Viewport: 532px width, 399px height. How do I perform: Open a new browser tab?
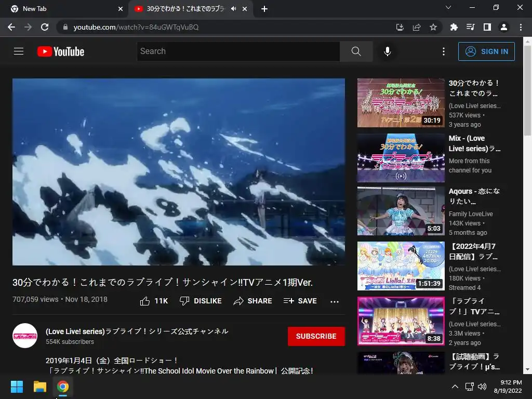coord(264,9)
